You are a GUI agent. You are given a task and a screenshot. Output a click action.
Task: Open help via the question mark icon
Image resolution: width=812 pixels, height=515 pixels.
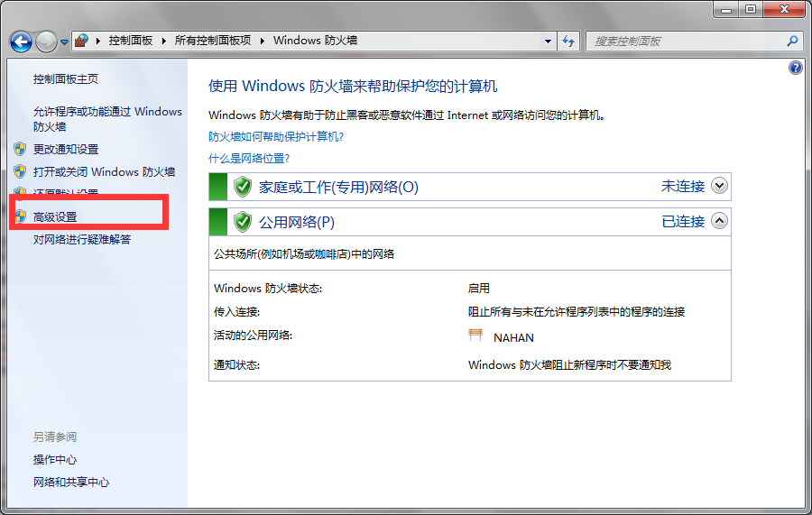tap(796, 68)
